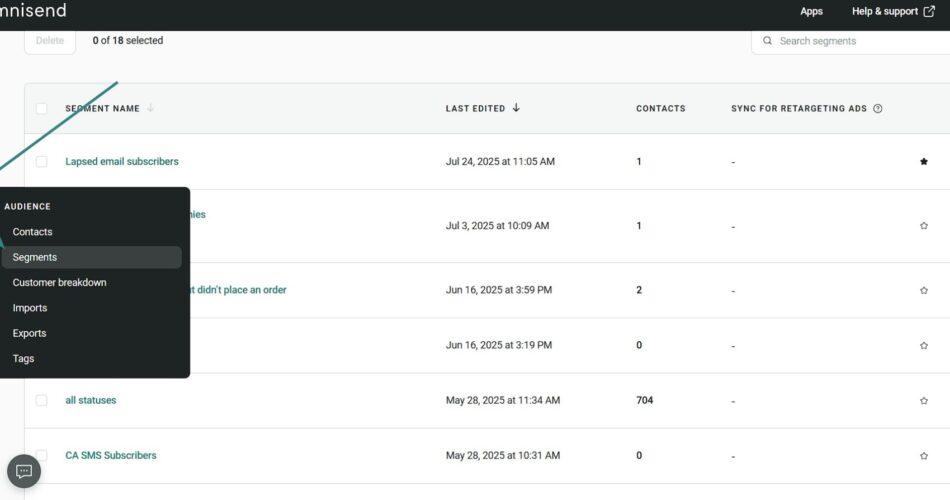Open Help & support link
The image size is (950, 500).
click(x=892, y=12)
